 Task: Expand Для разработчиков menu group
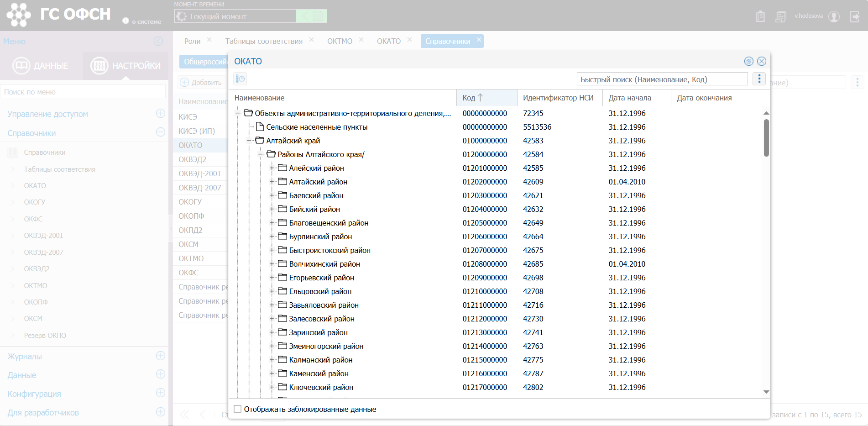161,412
